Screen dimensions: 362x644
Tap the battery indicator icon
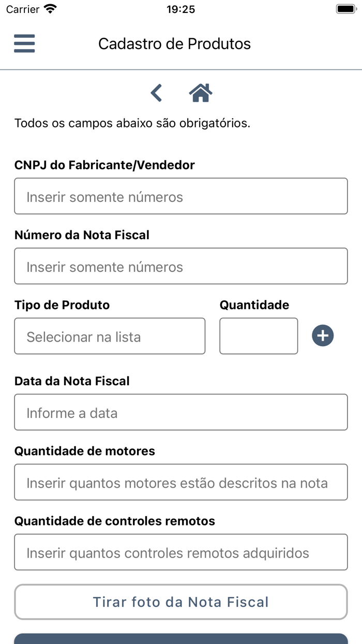tap(345, 8)
